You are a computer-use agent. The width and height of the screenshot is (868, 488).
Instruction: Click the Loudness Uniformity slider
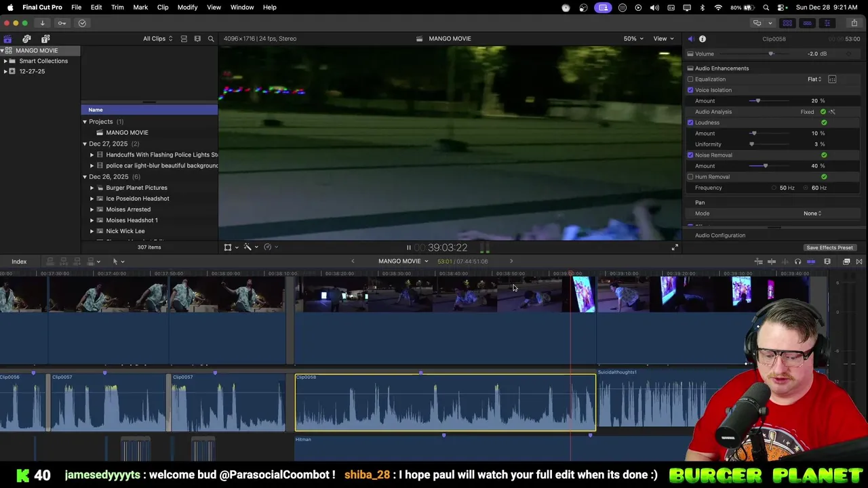tap(769, 144)
